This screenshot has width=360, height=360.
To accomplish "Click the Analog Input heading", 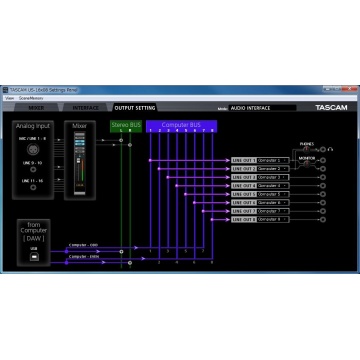I will [33, 126].
